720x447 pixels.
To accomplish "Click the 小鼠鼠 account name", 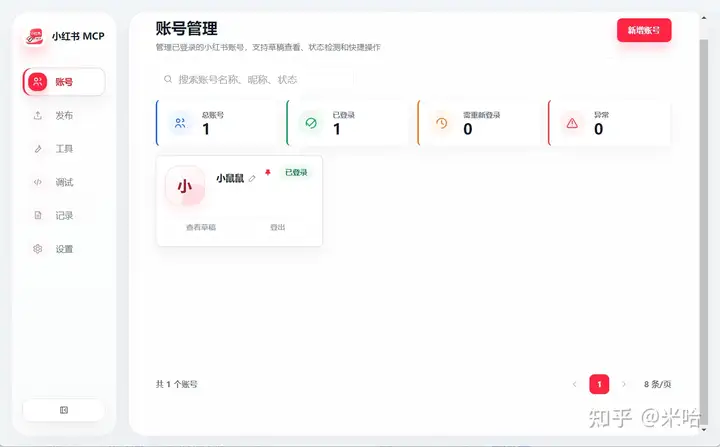I will [x=230, y=178].
